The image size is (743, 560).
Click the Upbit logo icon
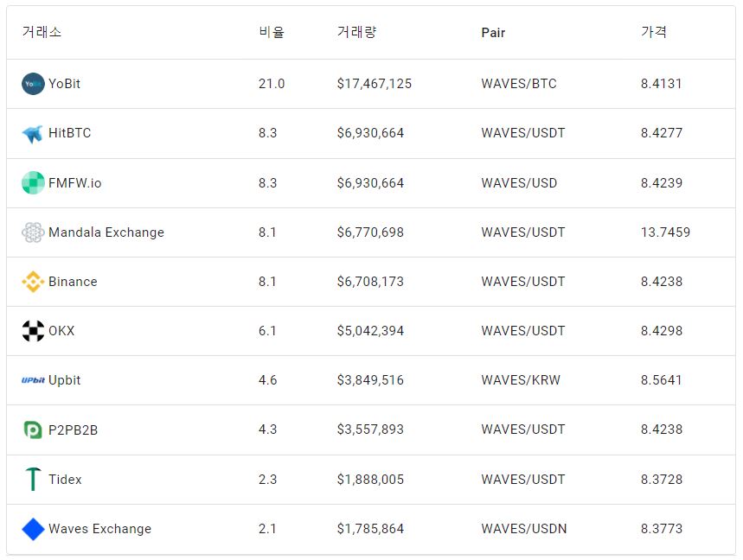point(33,380)
